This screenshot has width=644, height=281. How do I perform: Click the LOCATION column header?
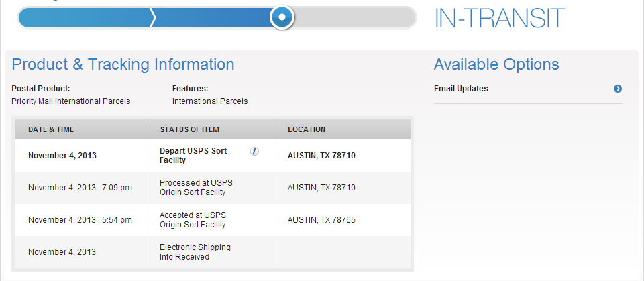coord(307,129)
